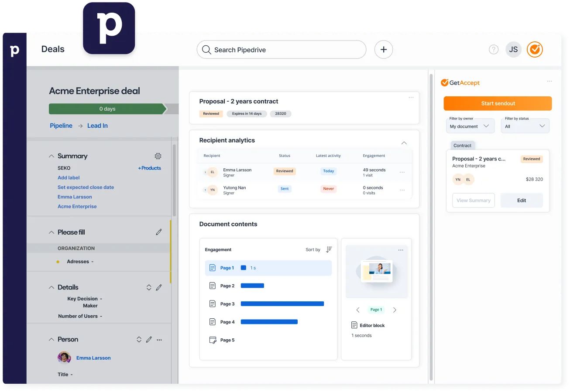
Task: Click the Reviewed status badge for Emma Larsson
Action: pos(285,171)
